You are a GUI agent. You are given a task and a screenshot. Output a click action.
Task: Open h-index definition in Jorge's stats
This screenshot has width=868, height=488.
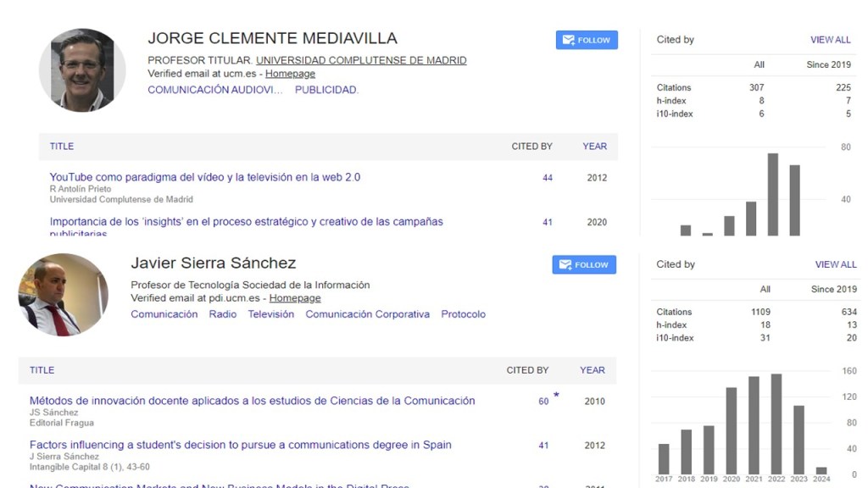(x=671, y=101)
